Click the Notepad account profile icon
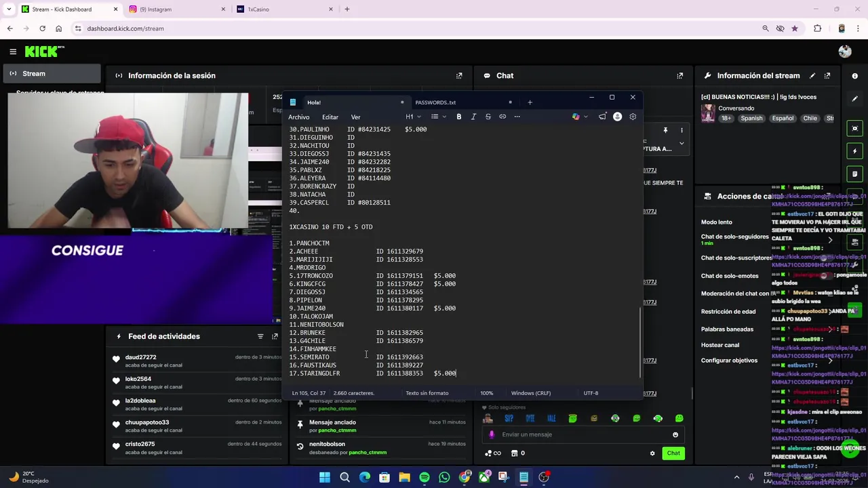 pos(617,117)
